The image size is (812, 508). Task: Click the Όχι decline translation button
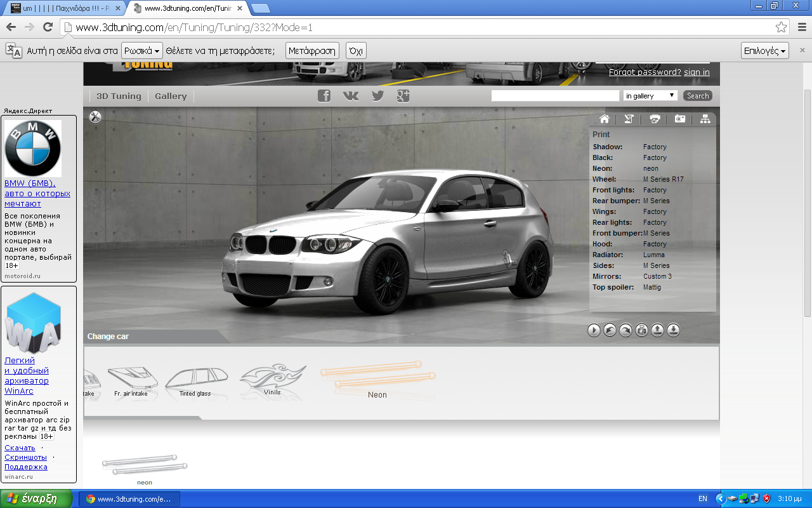pyautogui.click(x=356, y=51)
